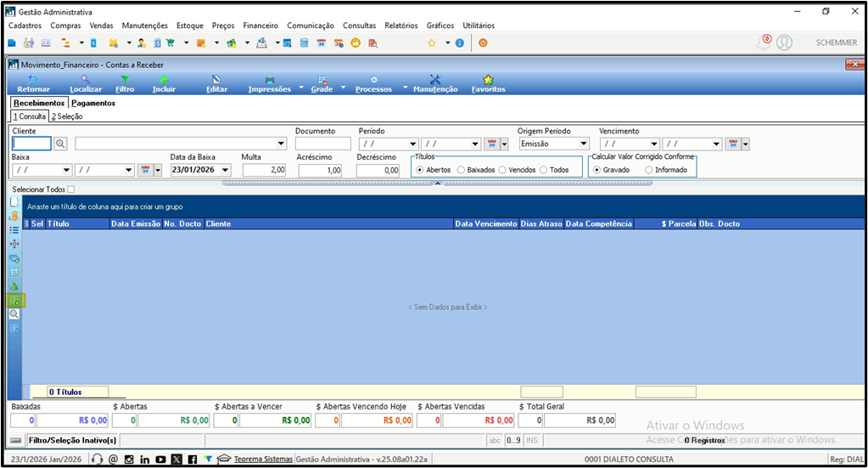Expand the Impressões dropdown arrow
Image resolution: width=868 pixels, height=468 pixels.
coord(301,87)
